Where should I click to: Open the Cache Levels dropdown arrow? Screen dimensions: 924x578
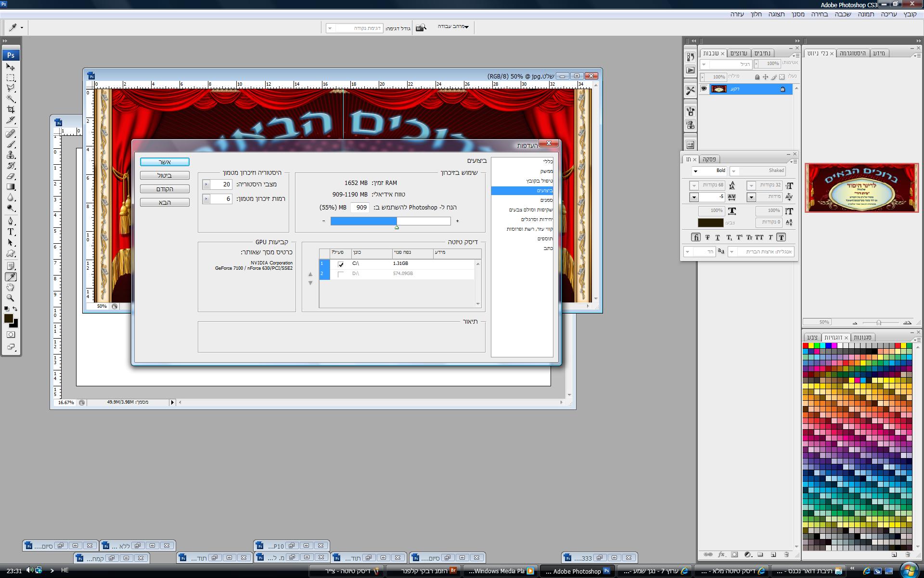pos(206,199)
